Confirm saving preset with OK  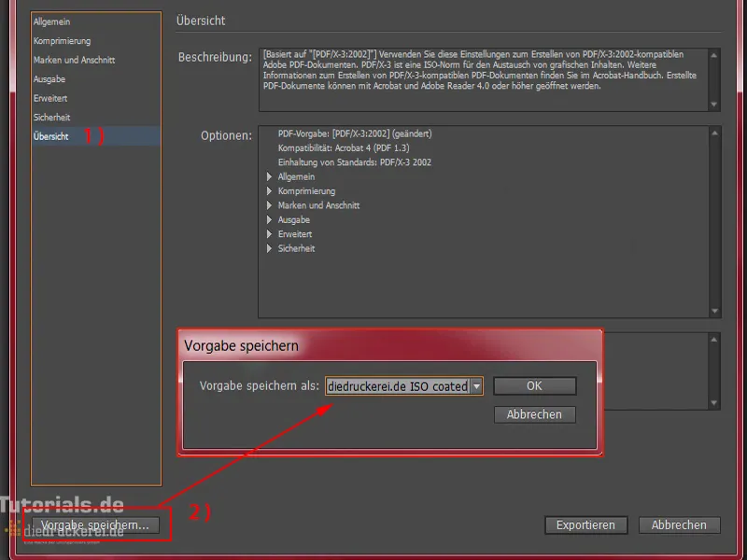tap(534, 385)
